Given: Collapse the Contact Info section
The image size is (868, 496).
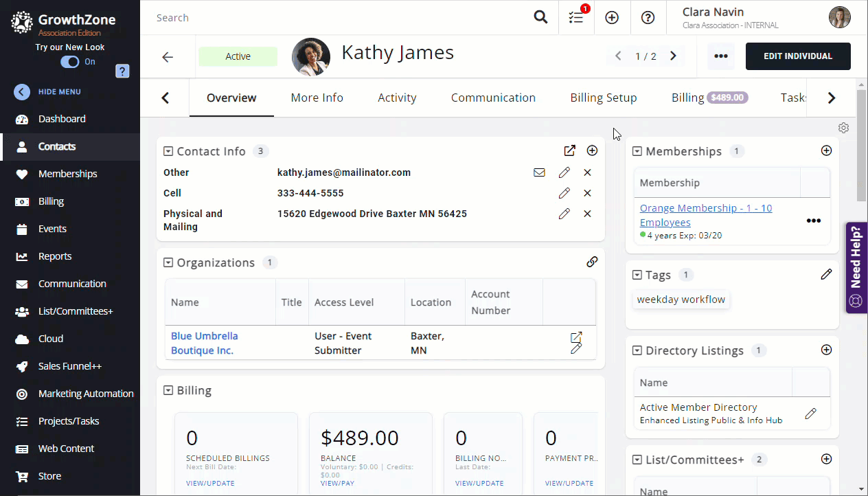Looking at the screenshot, I should (x=168, y=151).
